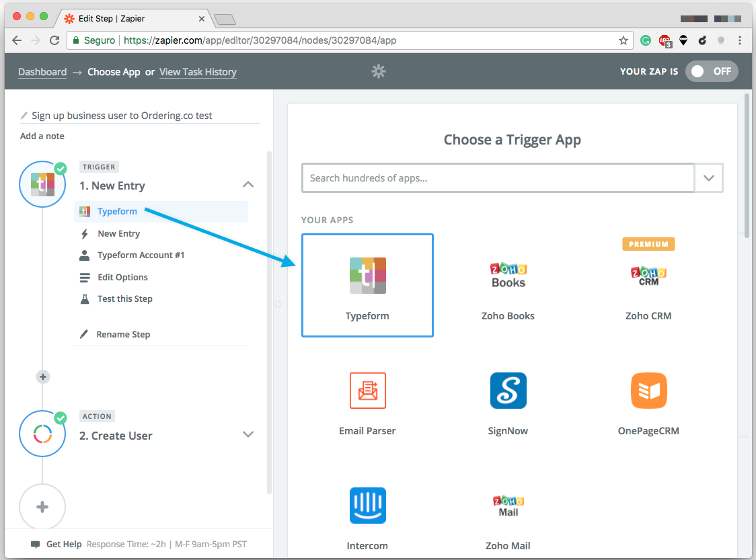Click the PREMIUM badge above Zoho CRM
Image resolution: width=756 pixels, height=560 pixels.
coord(648,244)
